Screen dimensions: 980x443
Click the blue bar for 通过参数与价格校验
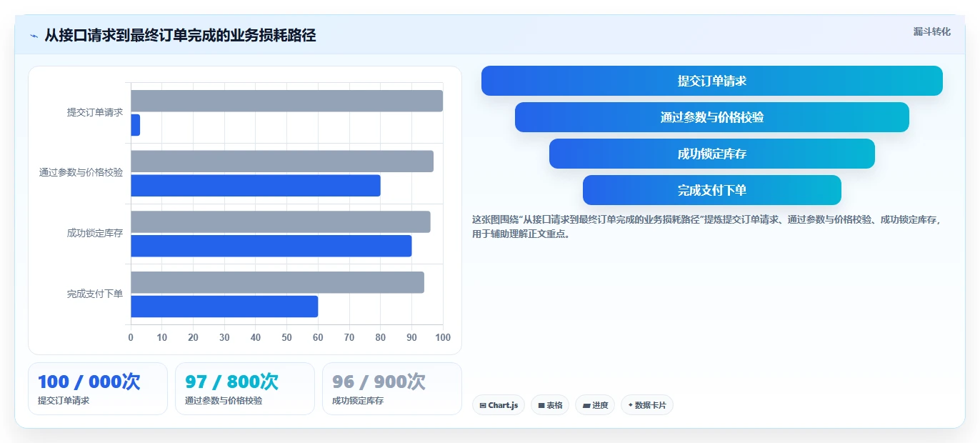click(256, 186)
